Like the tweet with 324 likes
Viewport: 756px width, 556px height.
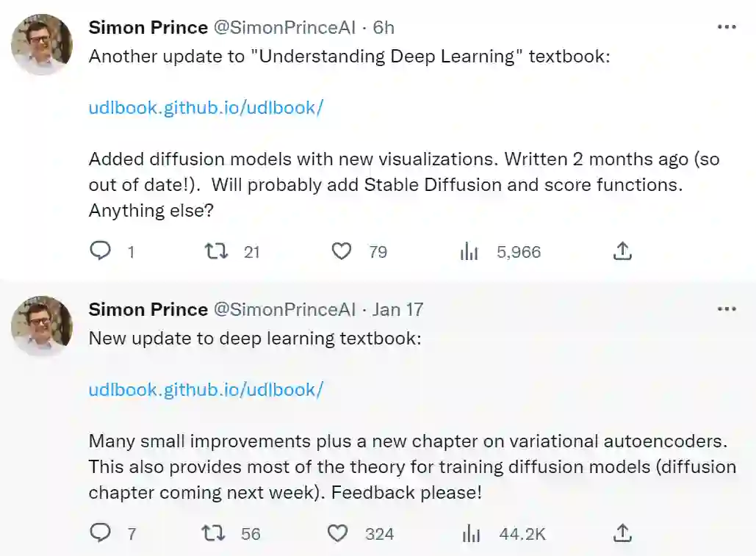pyautogui.click(x=337, y=533)
